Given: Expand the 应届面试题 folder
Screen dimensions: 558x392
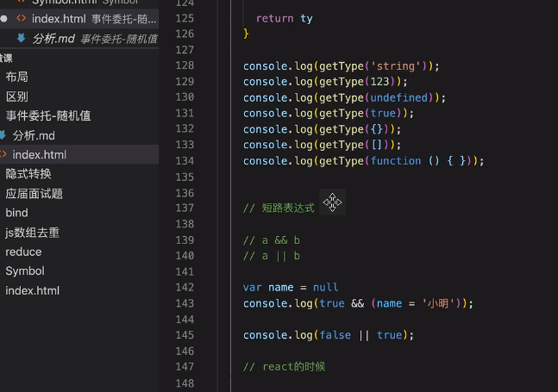Looking at the screenshot, I should pyautogui.click(x=34, y=194).
